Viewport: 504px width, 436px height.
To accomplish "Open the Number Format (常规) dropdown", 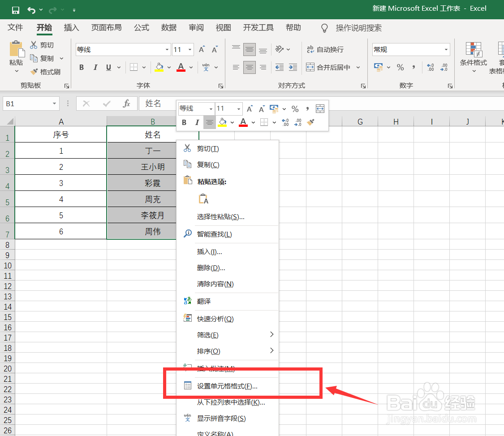I will coord(445,49).
